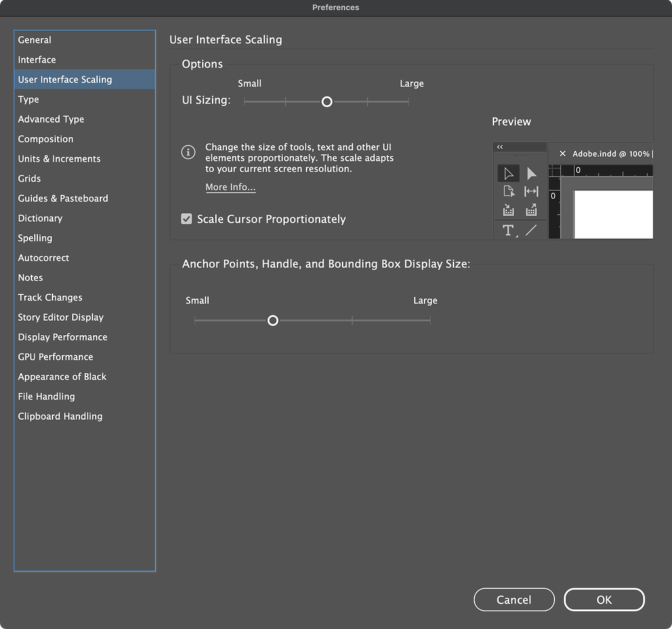
Task: Confirm with the OK button
Action: coord(604,599)
